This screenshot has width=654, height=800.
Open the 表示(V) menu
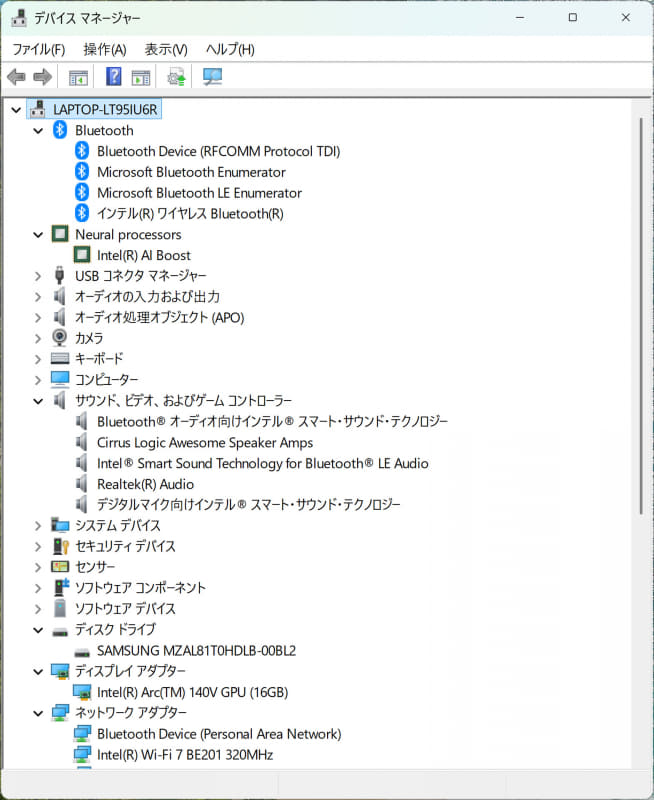tap(166, 49)
